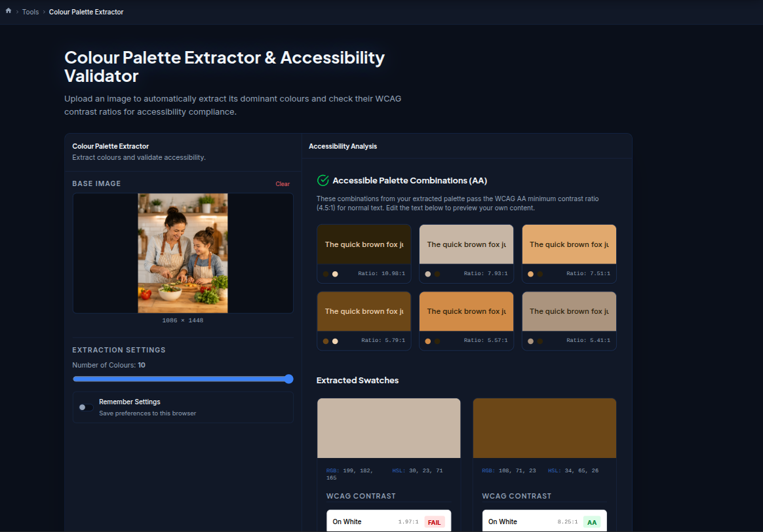This screenshot has width=763, height=532.
Task: Open the Tools breadcrumb link
Action: tap(30, 12)
